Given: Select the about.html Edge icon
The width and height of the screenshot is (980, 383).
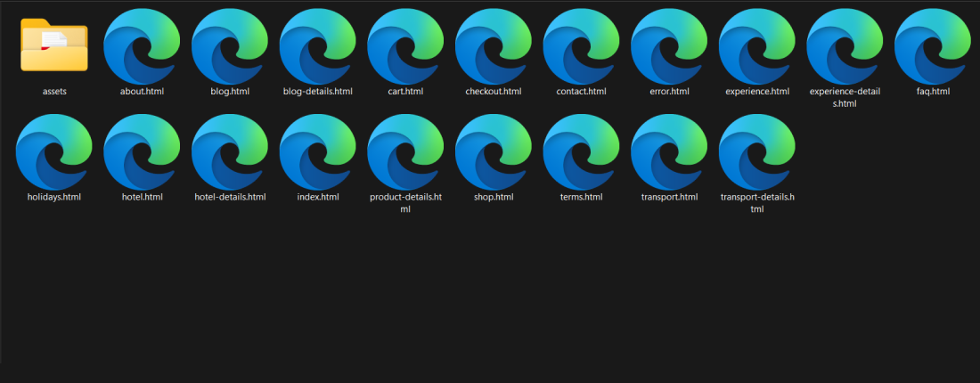Looking at the screenshot, I should point(142,46).
